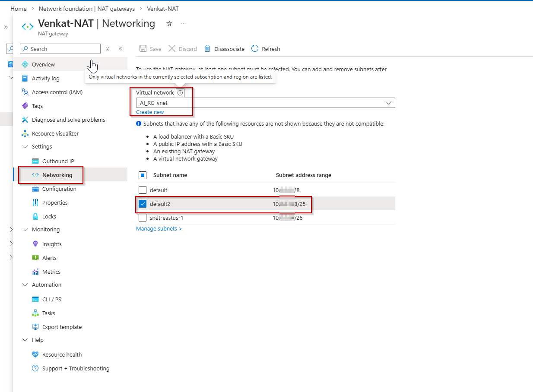Viewport: 533px width, 392px height.
Task: Open the Manage subnets link
Action: [159, 228]
